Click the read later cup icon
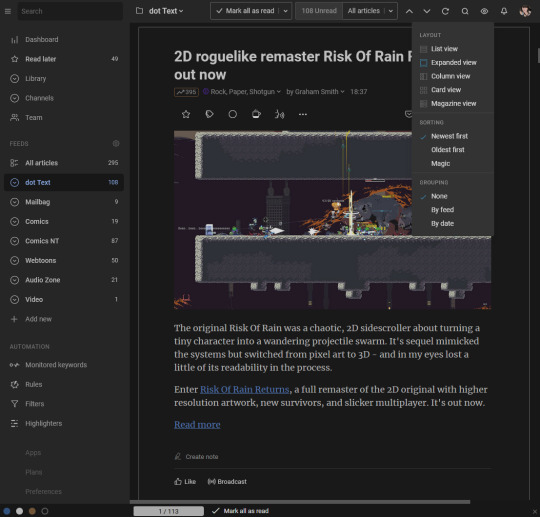 tap(256, 114)
